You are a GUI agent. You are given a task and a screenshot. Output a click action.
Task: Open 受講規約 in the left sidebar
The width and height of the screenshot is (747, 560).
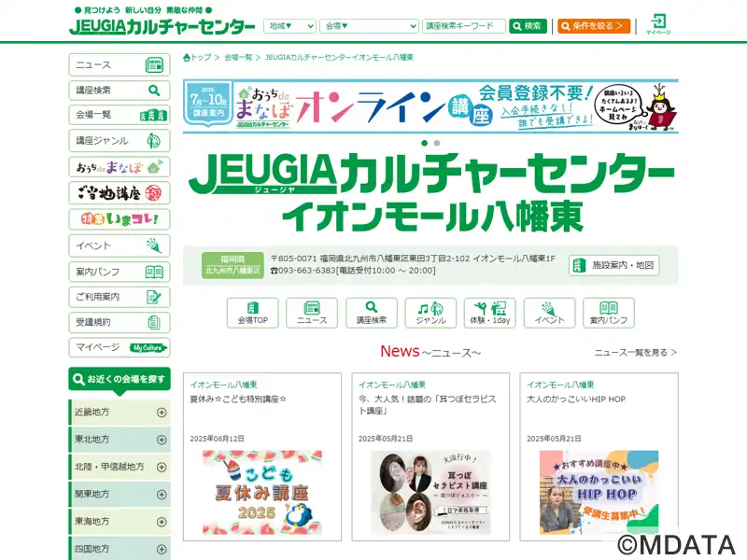[x=120, y=322]
